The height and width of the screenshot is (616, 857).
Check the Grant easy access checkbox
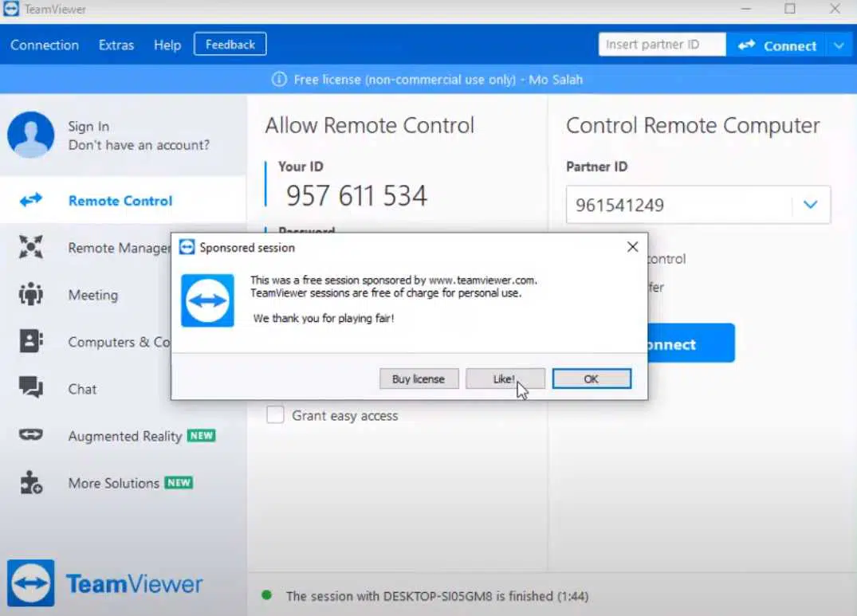click(x=275, y=414)
